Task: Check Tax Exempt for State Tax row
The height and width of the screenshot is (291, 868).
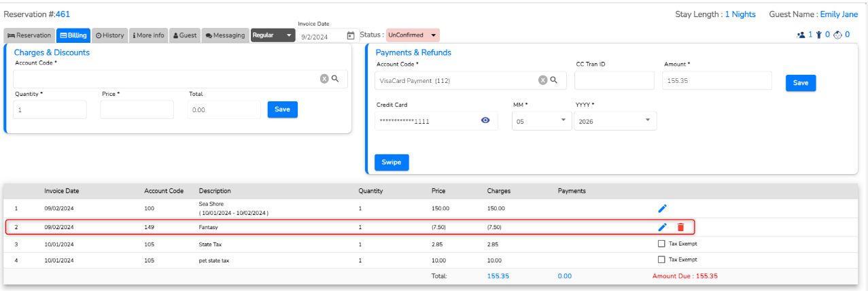Action: coord(662,243)
